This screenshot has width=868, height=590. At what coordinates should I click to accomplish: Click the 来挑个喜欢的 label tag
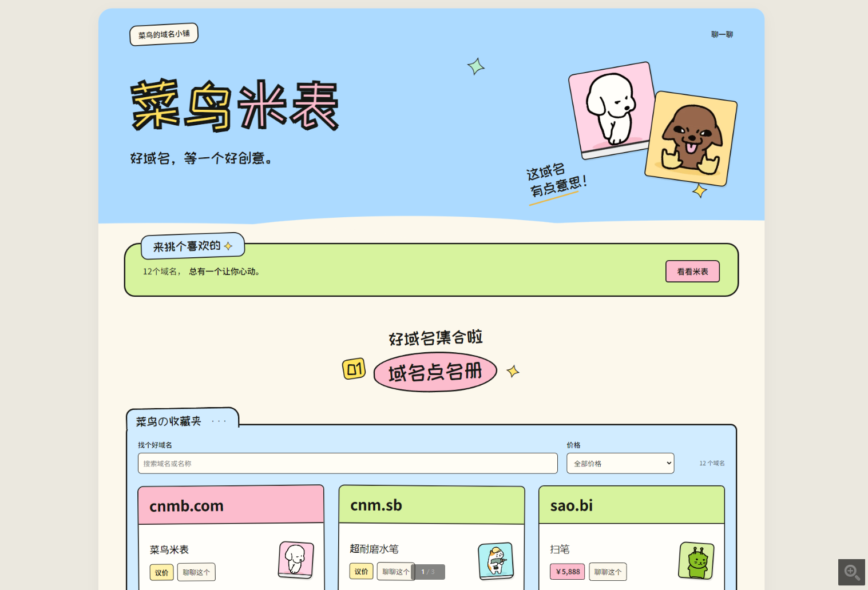pos(193,246)
